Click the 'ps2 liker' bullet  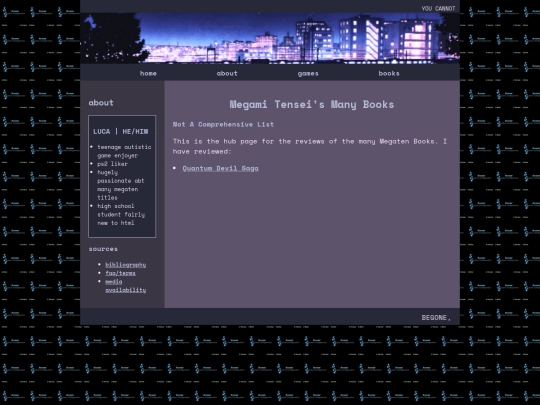(x=112, y=164)
